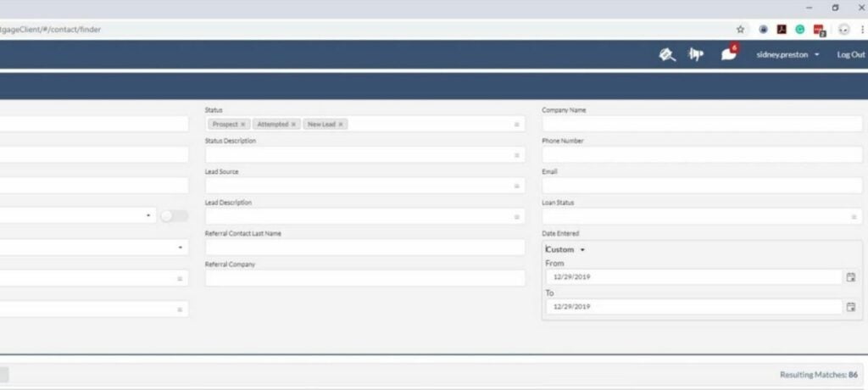868x390 pixels.
Task: Open calendar picker for To date
Action: [x=851, y=307]
